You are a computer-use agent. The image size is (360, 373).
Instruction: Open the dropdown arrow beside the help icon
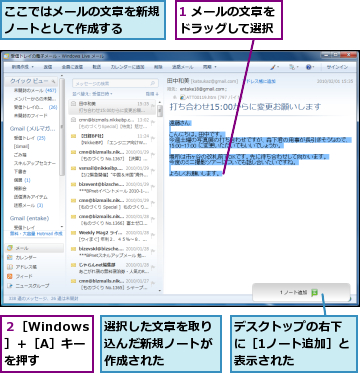(x=314, y=67)
